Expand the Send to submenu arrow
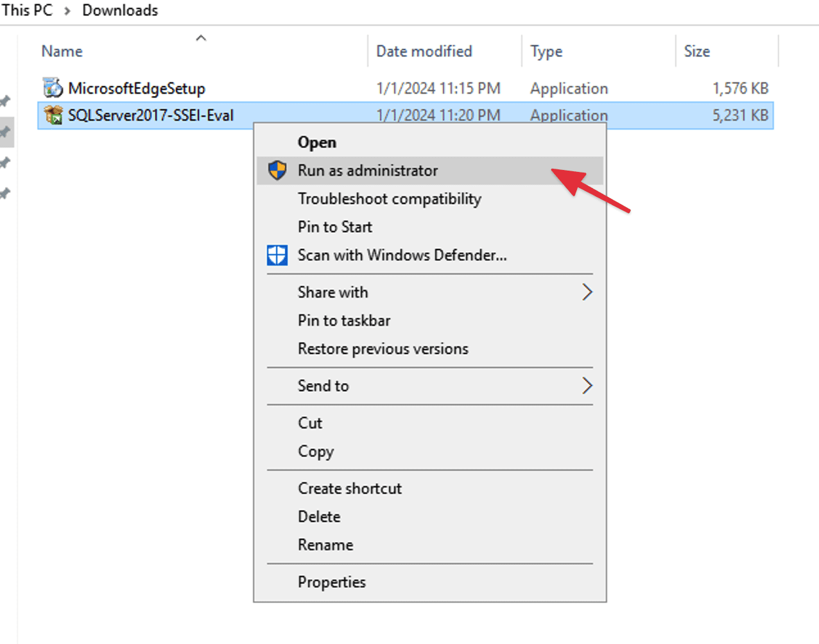 pos(587,386)
